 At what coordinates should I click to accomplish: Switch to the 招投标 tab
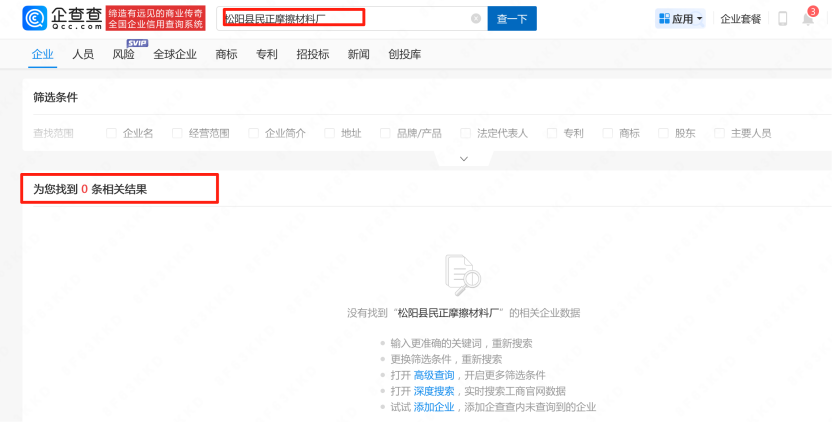click(x=313, y=54)
